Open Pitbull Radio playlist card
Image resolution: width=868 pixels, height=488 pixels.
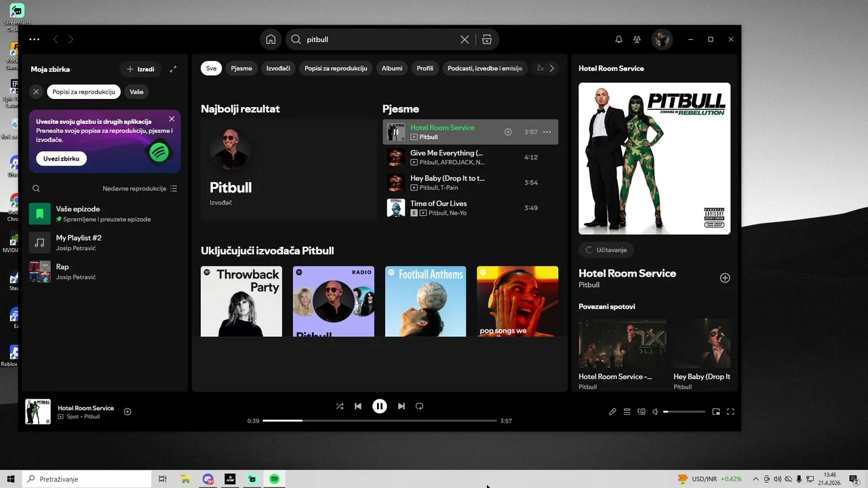(334, 302)
